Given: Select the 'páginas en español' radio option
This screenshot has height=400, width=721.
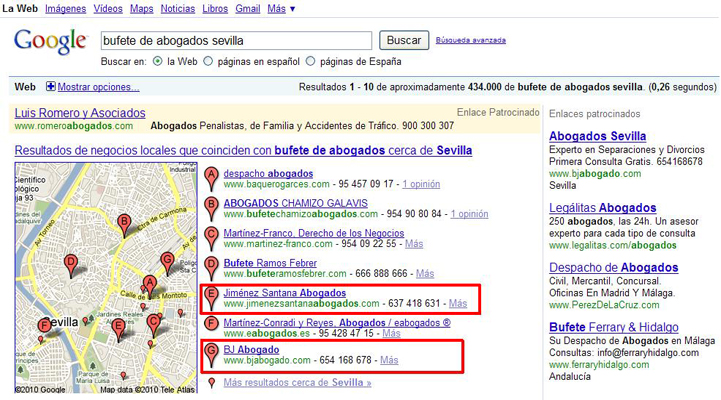Looking at the screenshot, I should (208, 61).
